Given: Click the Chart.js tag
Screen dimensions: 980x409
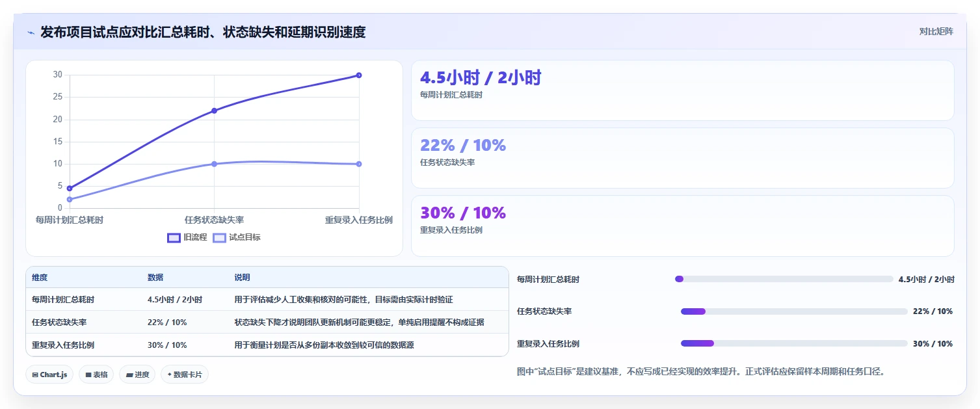Looking at the screenshot, I should click(49, 375).
